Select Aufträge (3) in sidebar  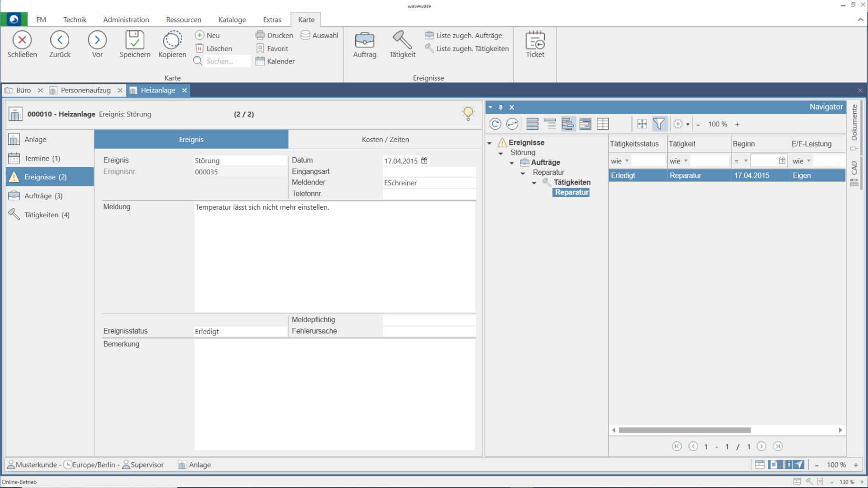tap(43, 196)
